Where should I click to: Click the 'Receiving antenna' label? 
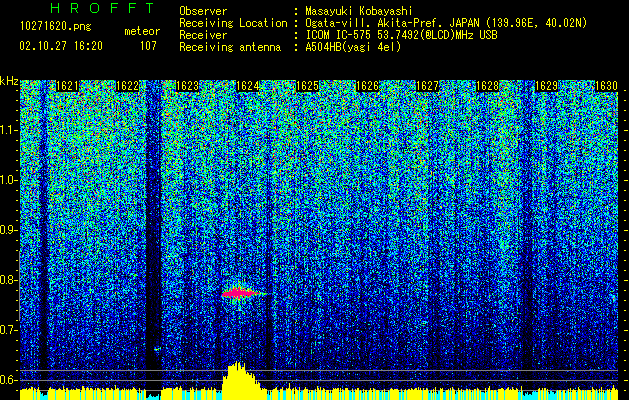point(230,47)
